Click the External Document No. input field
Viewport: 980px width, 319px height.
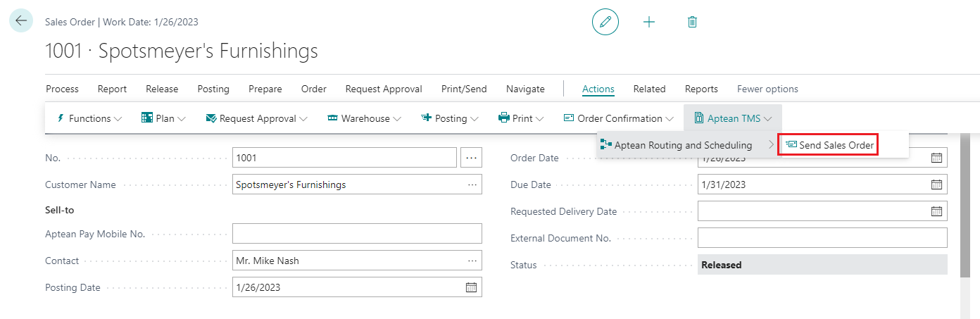point(822,238)
